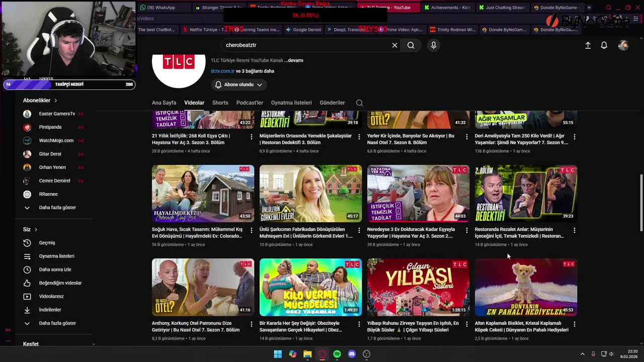This screenshot has height=362, width=644.
Task: Open Discord from the Windows taskbar
Action: [x=352, y=354]
